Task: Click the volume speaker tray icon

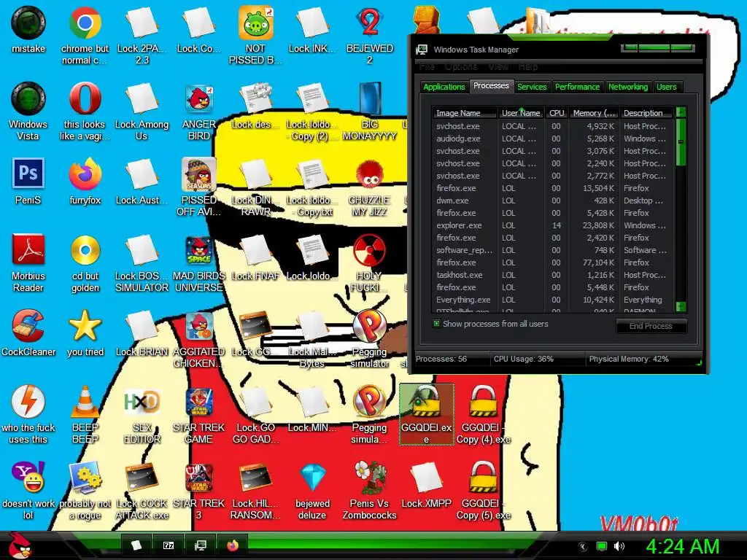Action: point(619,546)
